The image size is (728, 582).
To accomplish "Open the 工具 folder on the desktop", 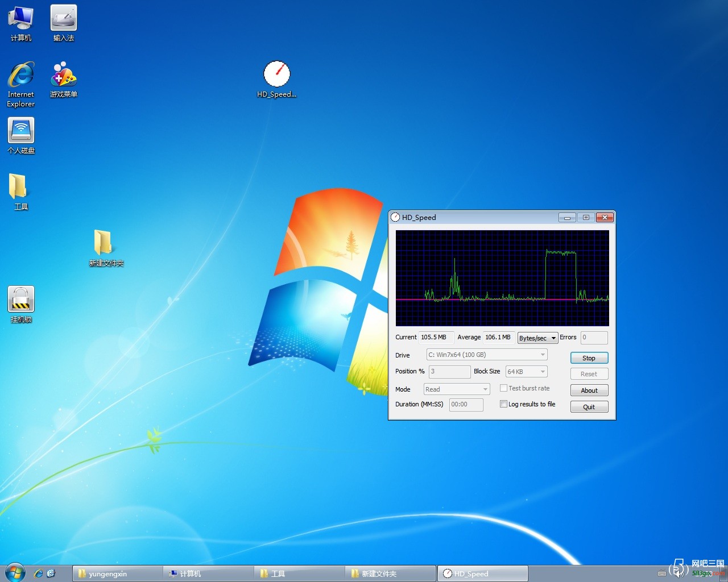I will click(21, 192).
